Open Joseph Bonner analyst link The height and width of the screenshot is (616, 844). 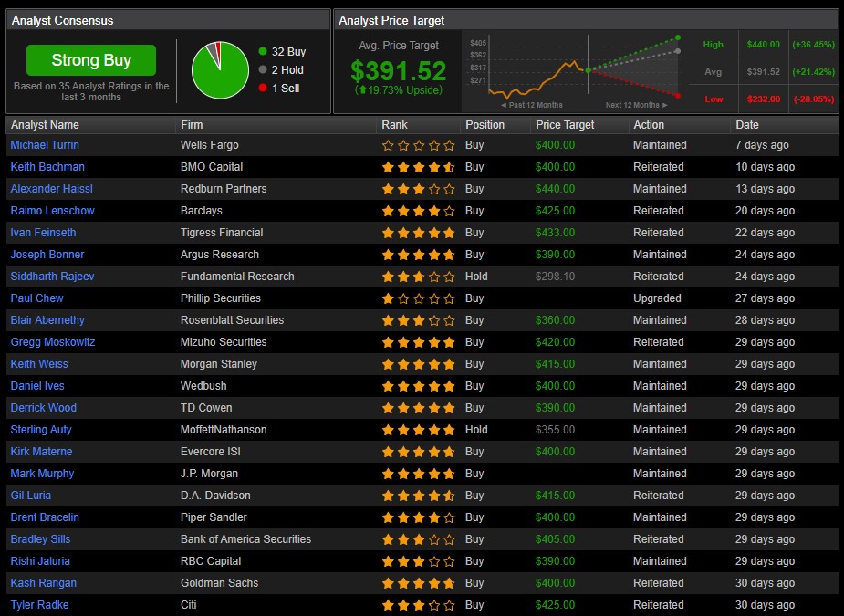pos(47,255)
